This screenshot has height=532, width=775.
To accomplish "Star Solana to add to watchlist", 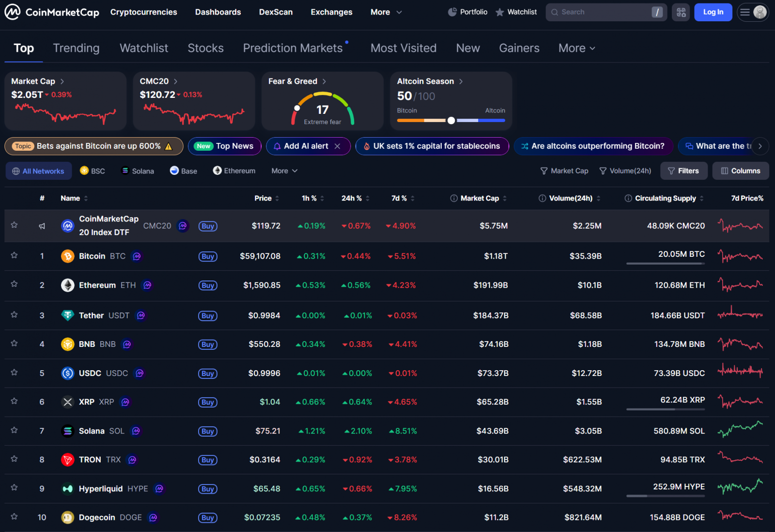I will (x=14, y=430).
